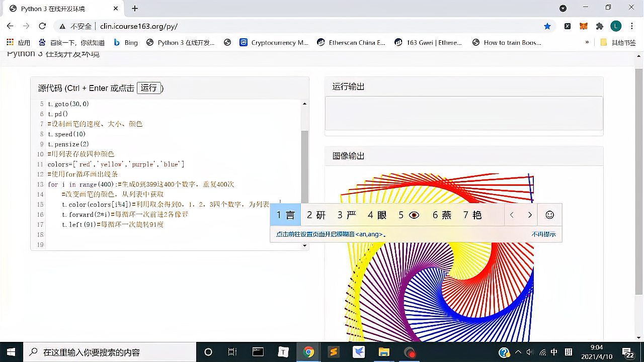Open the blue bird app on taskbar
Image resolution: width=644 pixels, height=362 pixels.
pos(359,352)
